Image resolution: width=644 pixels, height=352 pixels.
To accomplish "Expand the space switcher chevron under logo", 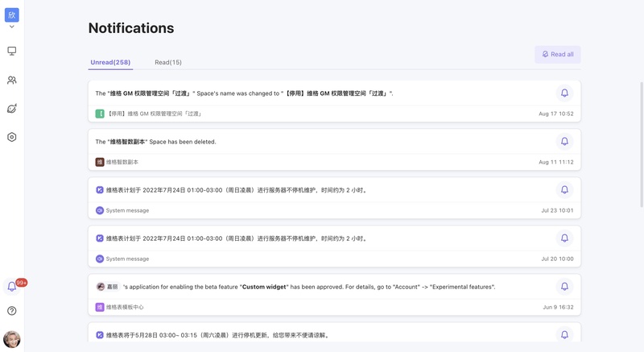I will click(12, 27).
